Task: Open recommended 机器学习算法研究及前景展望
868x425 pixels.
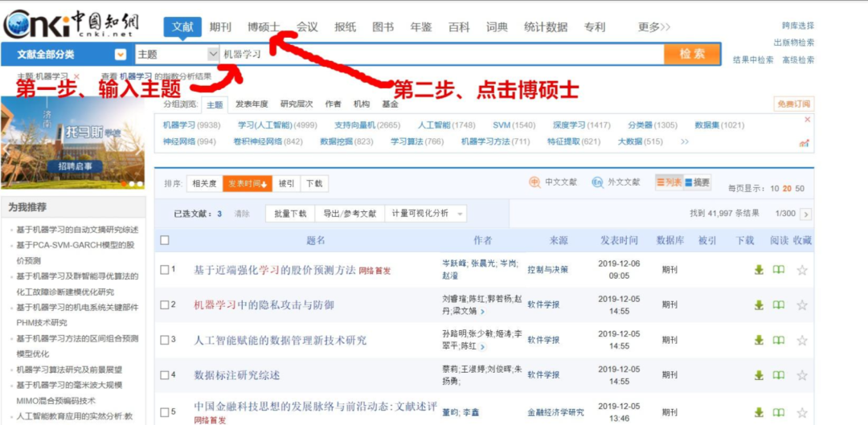Action: 69,370
